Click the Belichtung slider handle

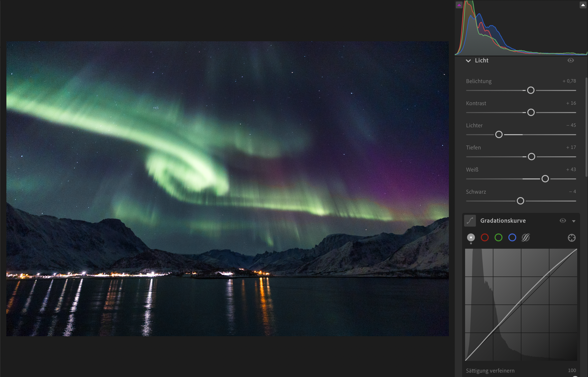tap(531, 90)
